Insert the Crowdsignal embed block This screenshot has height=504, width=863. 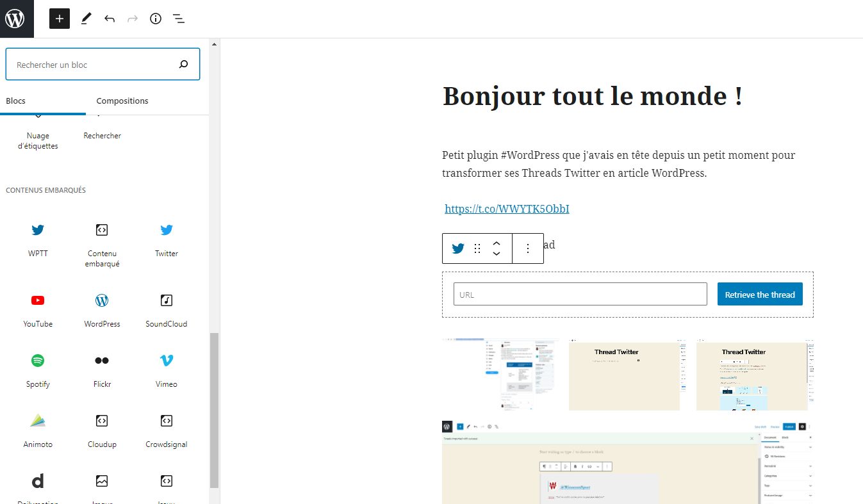[x=167, y=431]
